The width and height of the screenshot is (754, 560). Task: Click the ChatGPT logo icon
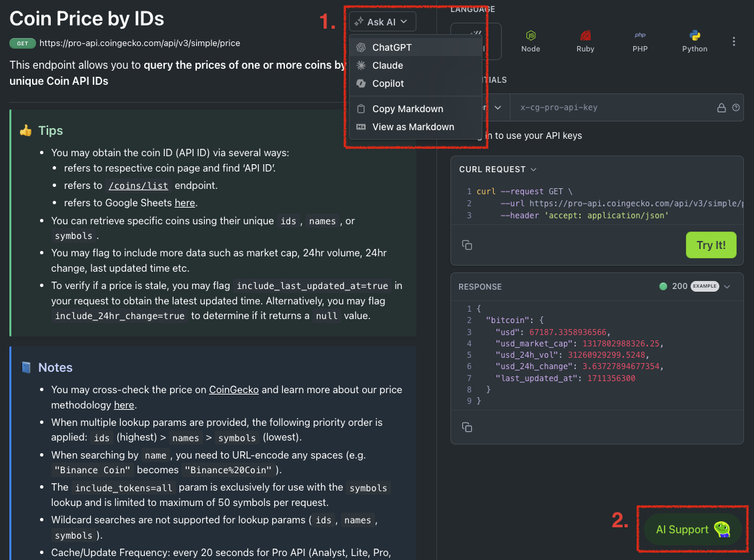[361, 47]
